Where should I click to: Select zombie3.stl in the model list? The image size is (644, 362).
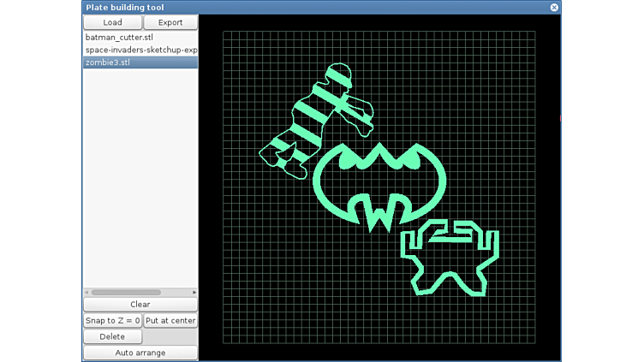(x=140, y=62)
